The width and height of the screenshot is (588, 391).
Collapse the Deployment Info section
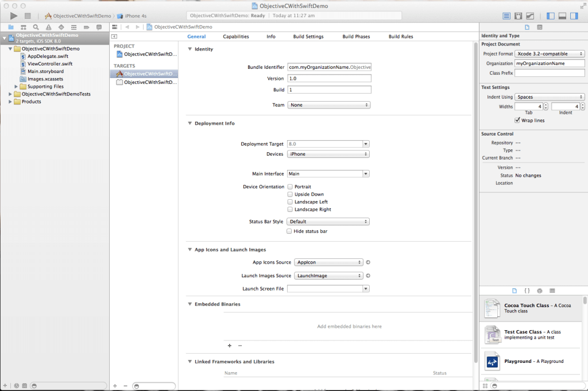coord(189,123)
